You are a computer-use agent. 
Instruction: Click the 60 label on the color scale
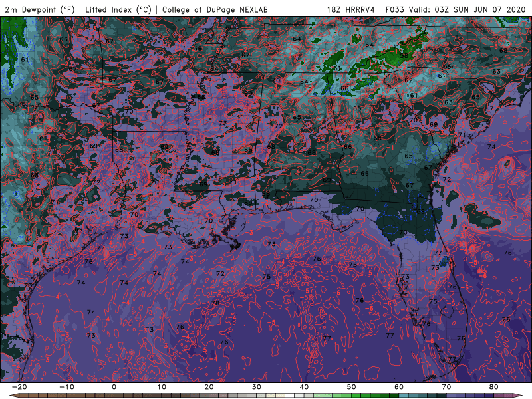(x=399, y=387)
